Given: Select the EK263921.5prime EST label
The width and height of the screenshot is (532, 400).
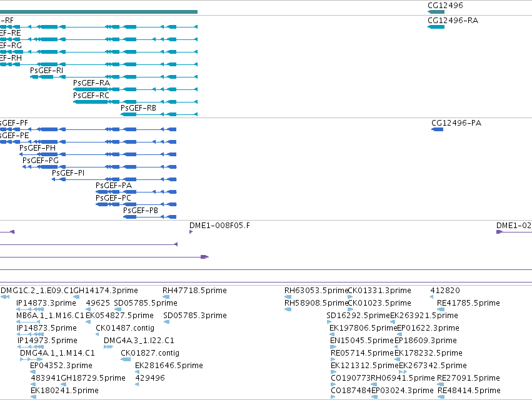Looking at the screenshot, I should (x=424, y=316).
